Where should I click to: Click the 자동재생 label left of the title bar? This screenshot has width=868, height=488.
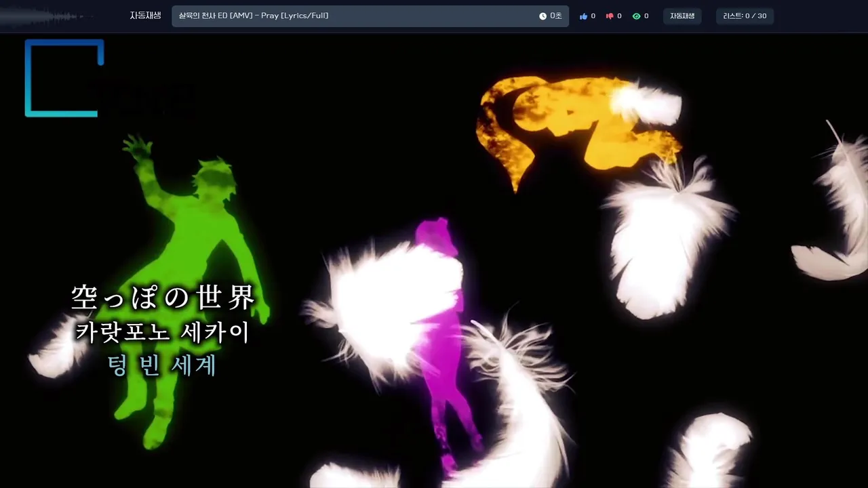click(x=145, y=16)
